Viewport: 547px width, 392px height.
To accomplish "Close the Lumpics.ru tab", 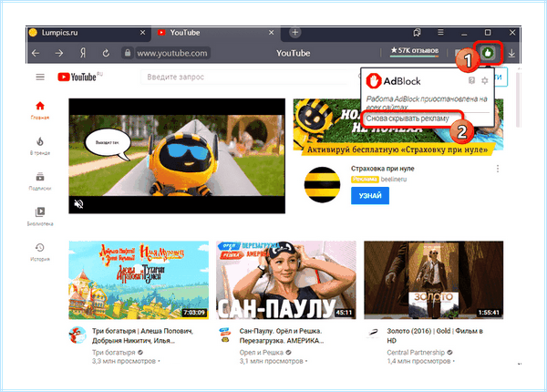I will click(142, 33).
